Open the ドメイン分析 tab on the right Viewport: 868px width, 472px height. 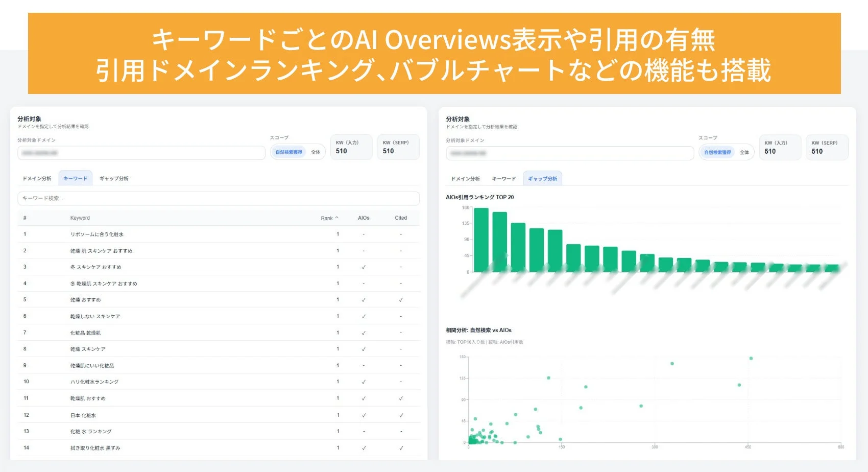click(465, 178)
